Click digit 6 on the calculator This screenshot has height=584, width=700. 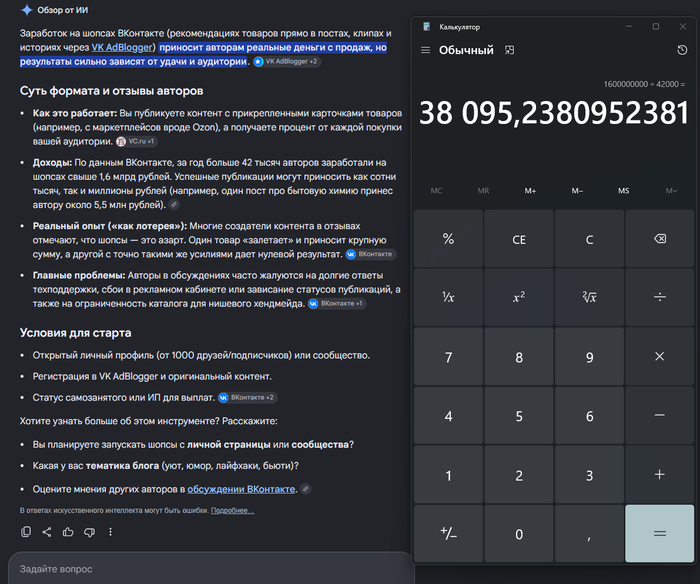(x=589, y=415)
